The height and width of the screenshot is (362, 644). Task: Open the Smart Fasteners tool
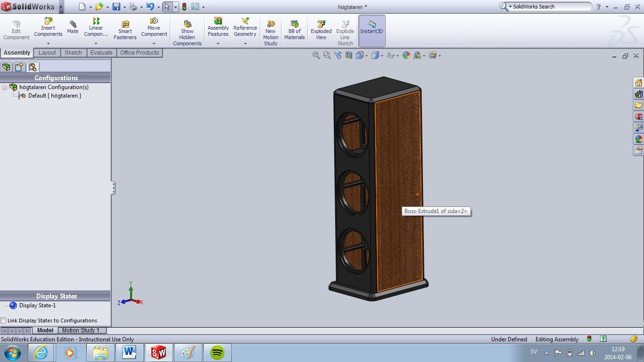[125, 30]
